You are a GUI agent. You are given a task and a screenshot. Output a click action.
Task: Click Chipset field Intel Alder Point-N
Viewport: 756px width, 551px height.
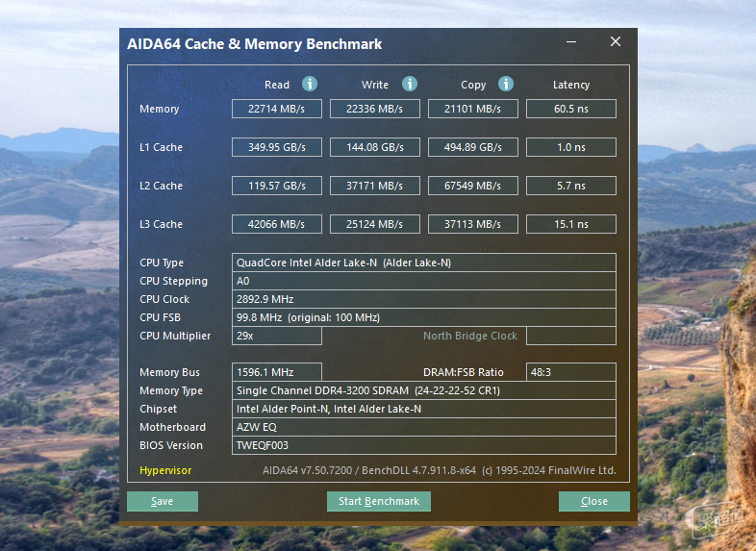pos(424,409)
